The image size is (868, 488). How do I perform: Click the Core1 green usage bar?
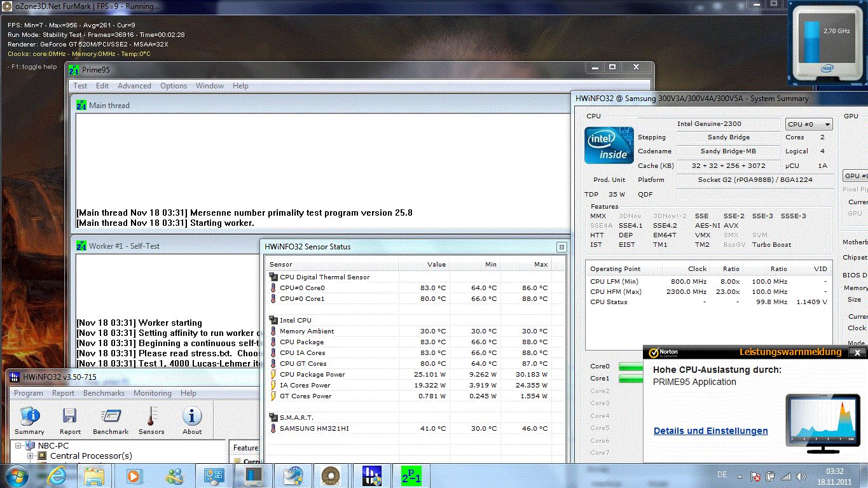coord(630,379)
